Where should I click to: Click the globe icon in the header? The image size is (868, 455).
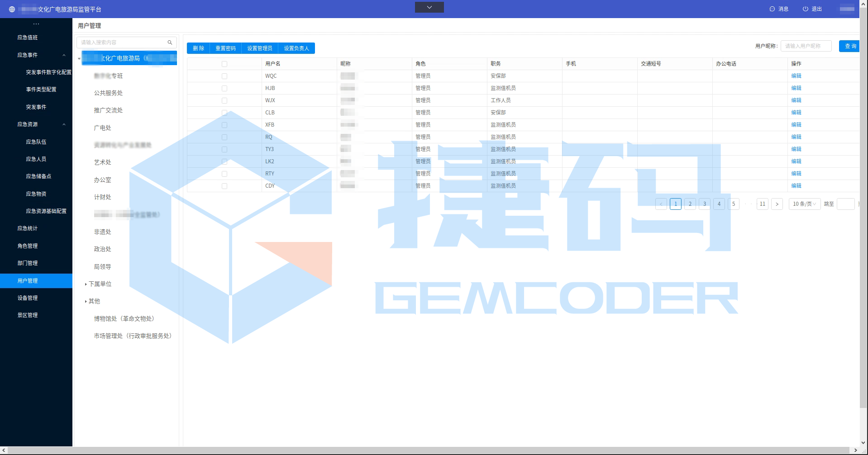click(x=12, y=9)
